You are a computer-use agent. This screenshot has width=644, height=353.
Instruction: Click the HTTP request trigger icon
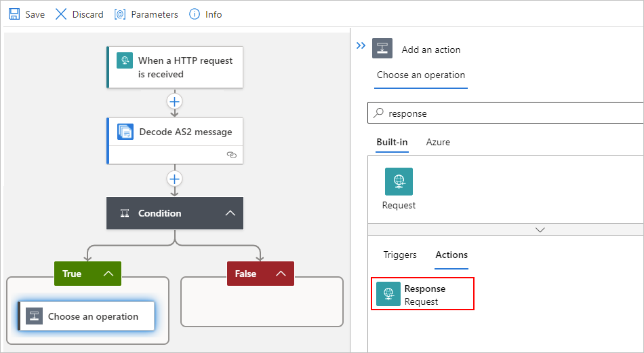pyautogui.click(x=125, y=60)
